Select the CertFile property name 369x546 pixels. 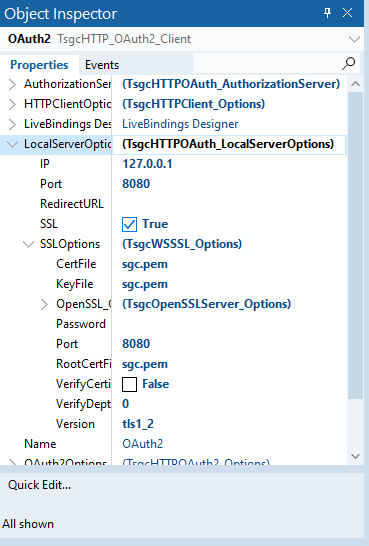(x=76, y=264)
